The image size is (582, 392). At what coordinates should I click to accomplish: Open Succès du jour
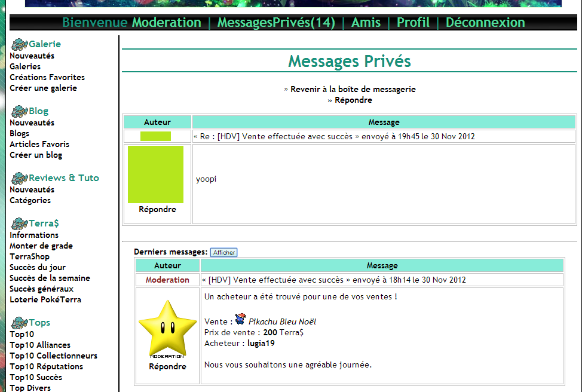38,267
